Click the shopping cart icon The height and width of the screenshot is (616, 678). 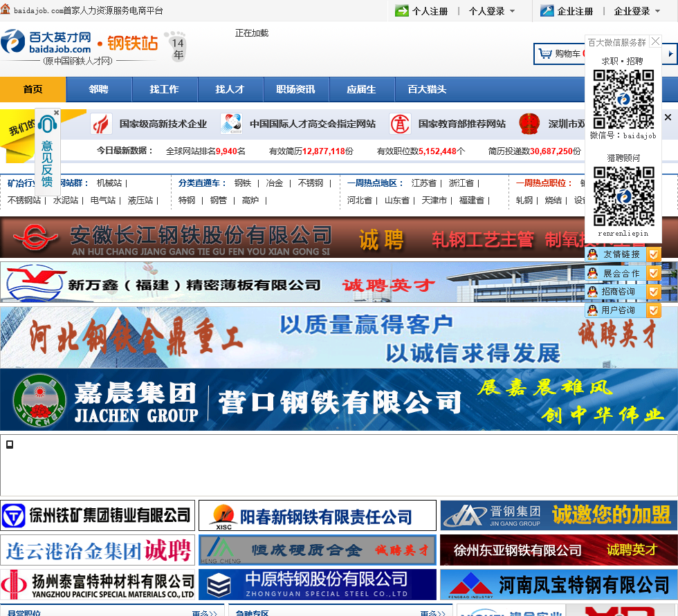tap(545, 53)
